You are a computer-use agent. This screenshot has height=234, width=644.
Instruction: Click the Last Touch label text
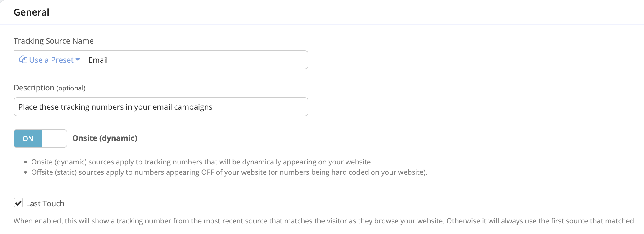click(45, 204)
